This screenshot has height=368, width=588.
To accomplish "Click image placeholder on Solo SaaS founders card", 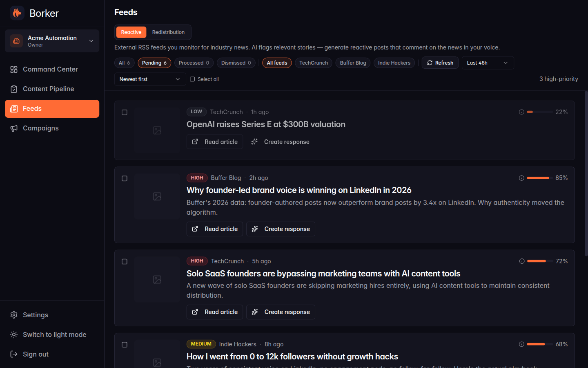I will pyautogui.click(x=157, y=280).
